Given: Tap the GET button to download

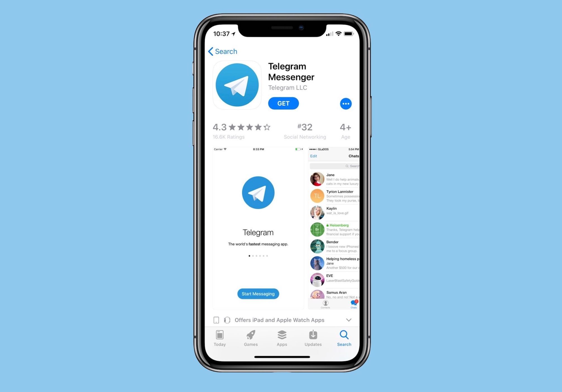Looking at the screenshot, I should (x=284, y=103).
